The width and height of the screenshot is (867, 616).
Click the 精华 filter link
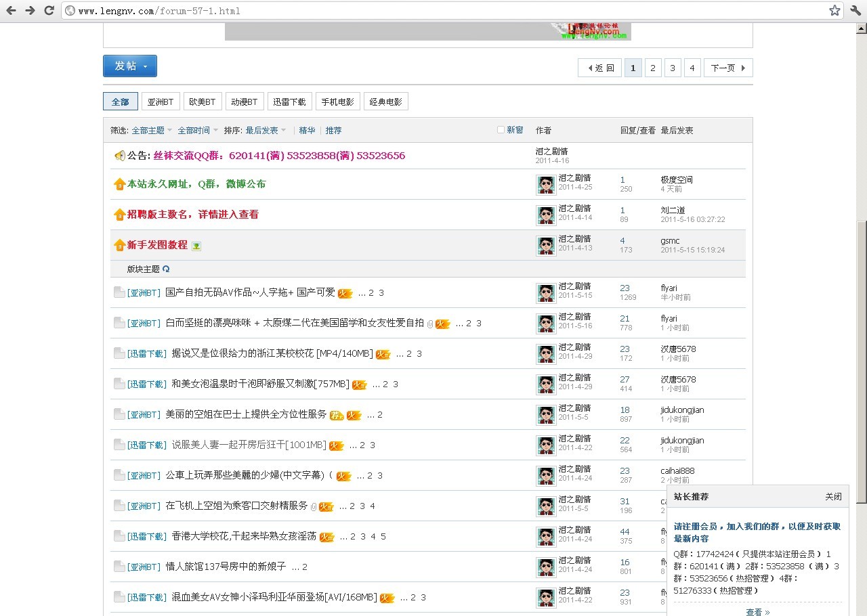click(307, 130)
